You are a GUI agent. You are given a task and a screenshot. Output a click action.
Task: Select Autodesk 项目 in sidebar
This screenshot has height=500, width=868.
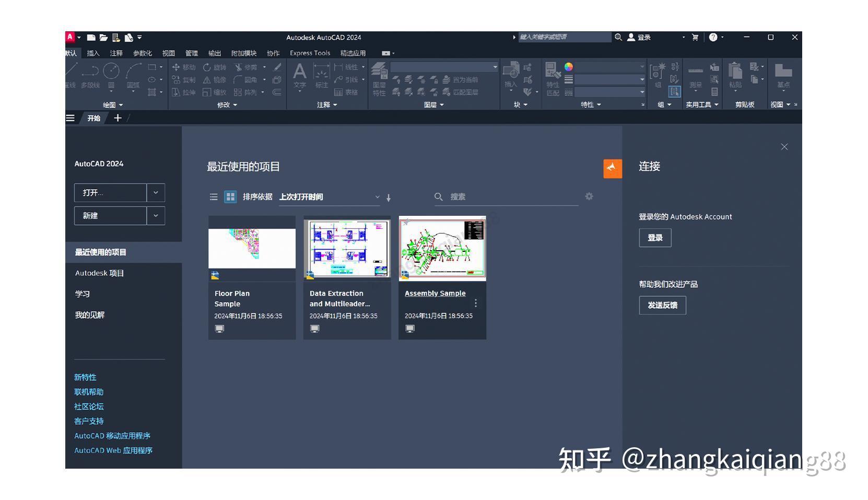99,273
